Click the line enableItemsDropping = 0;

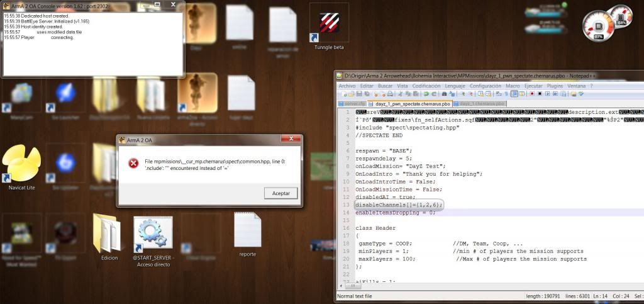(395, 212)
